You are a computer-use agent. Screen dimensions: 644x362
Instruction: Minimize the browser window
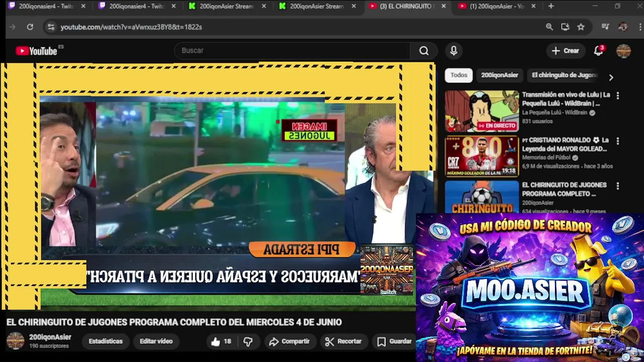point(595,7)
